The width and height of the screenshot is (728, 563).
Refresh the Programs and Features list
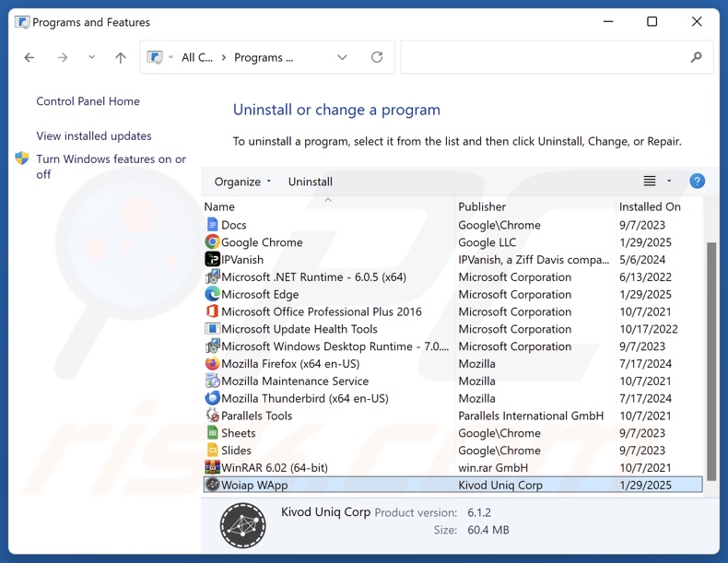pyautogui.click(x=377, y=57)
